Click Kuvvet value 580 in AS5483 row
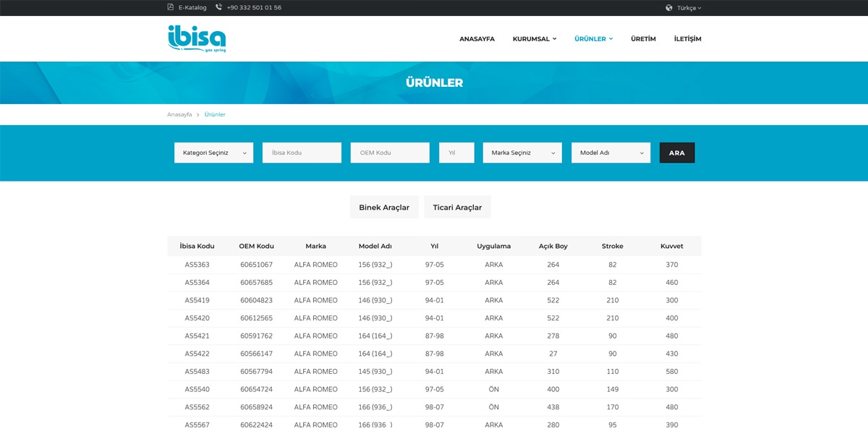The height and width of the screenshot is (434, 868). coord(672,371)
